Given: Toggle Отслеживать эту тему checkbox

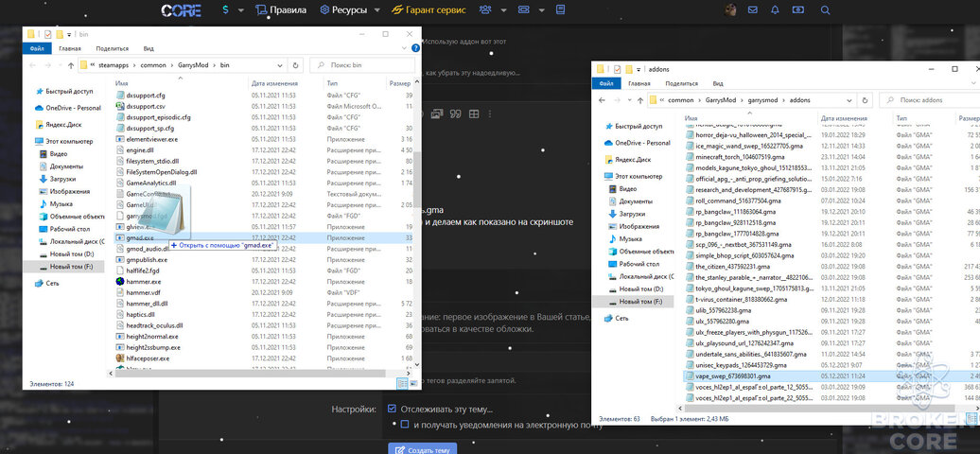Looking at the screenshot, I should pyautogui.click(x=392, y=409).
